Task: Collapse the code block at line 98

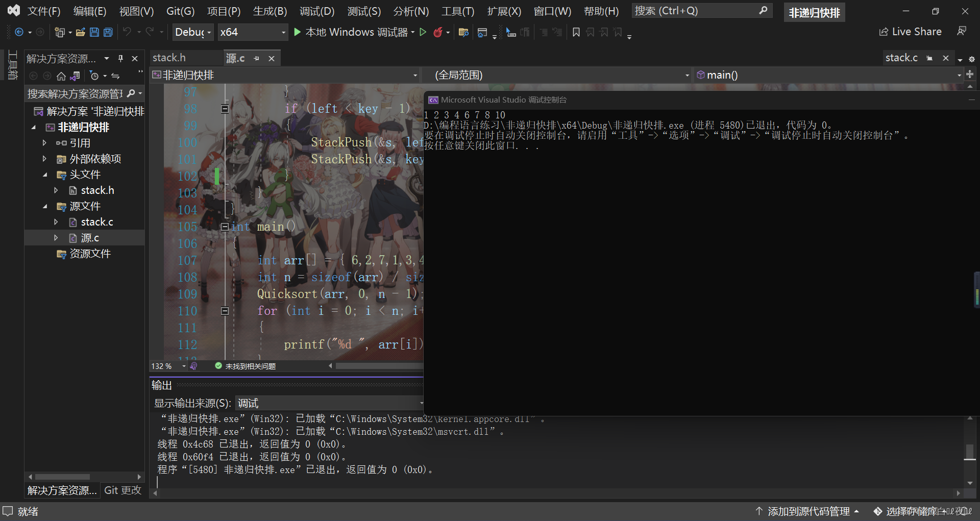Action: pos(225,109)
